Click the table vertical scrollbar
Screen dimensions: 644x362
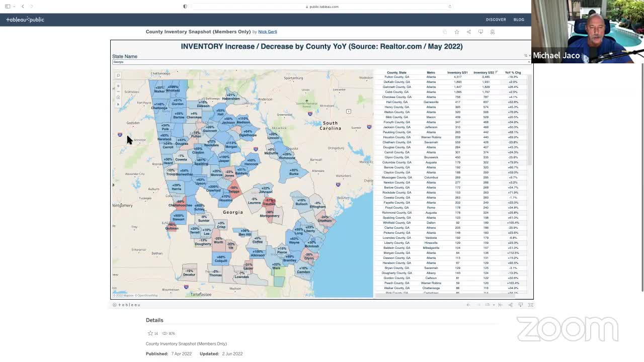529,121
